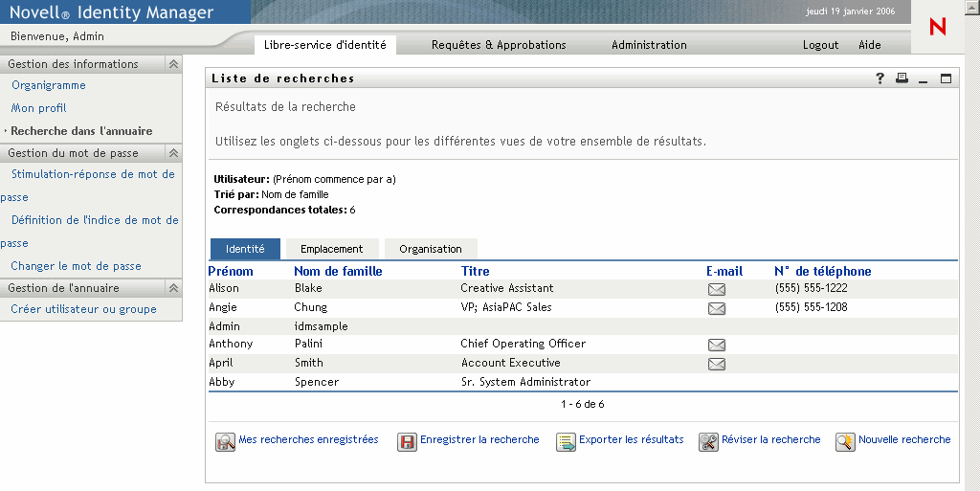
Task: Click last name Smith
Action: point(309,363)
